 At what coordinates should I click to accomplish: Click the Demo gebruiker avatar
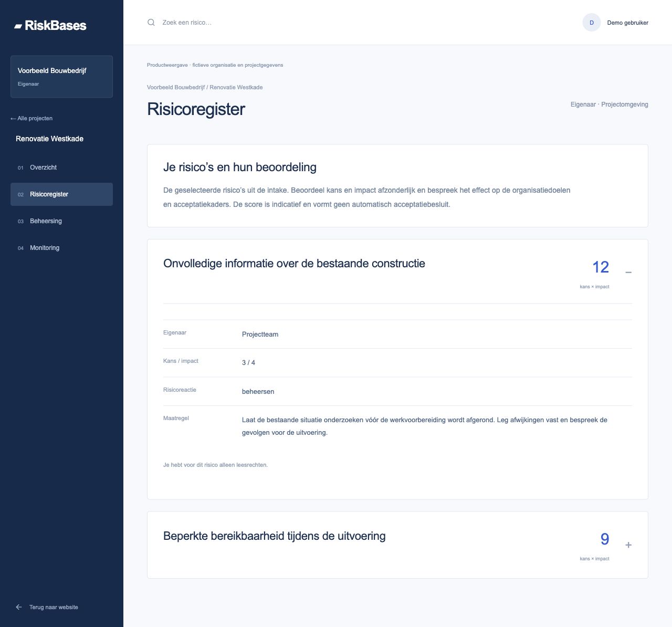click(x=592, y=23)
